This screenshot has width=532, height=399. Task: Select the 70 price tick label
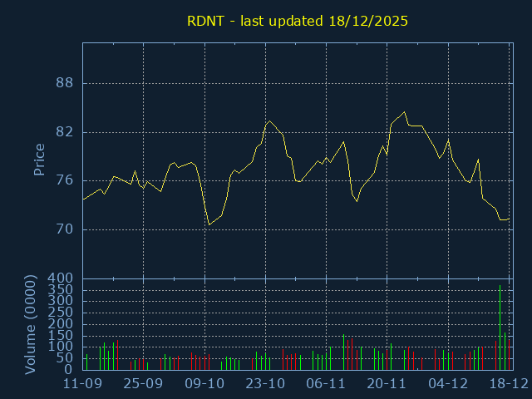[65, 229]
